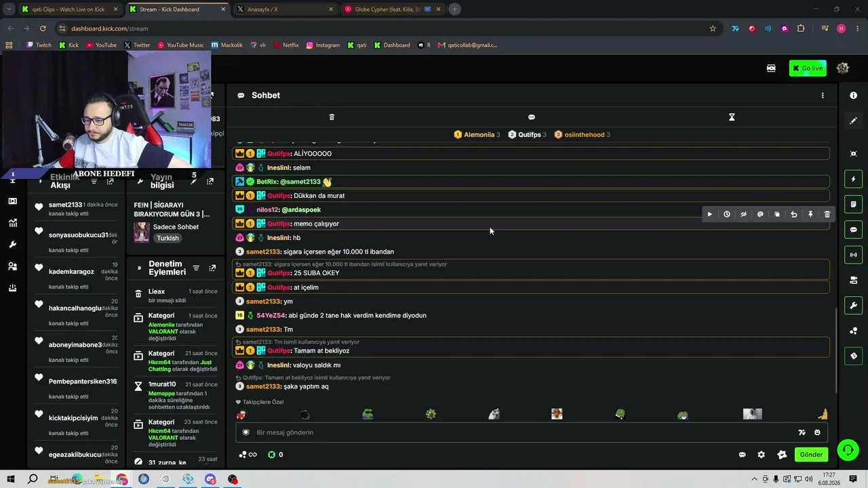The image size is (868, 488).
Task: Open the Netflix bookmark
Action: point(286,45)
